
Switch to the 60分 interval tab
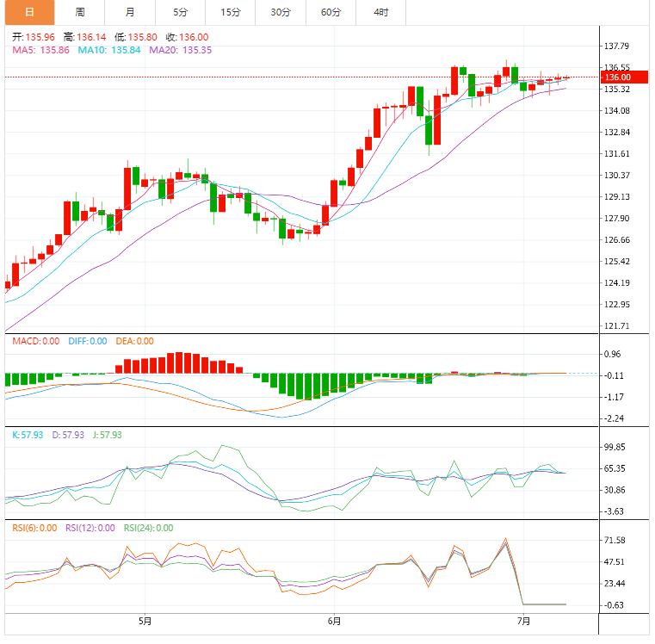(331, 12)
